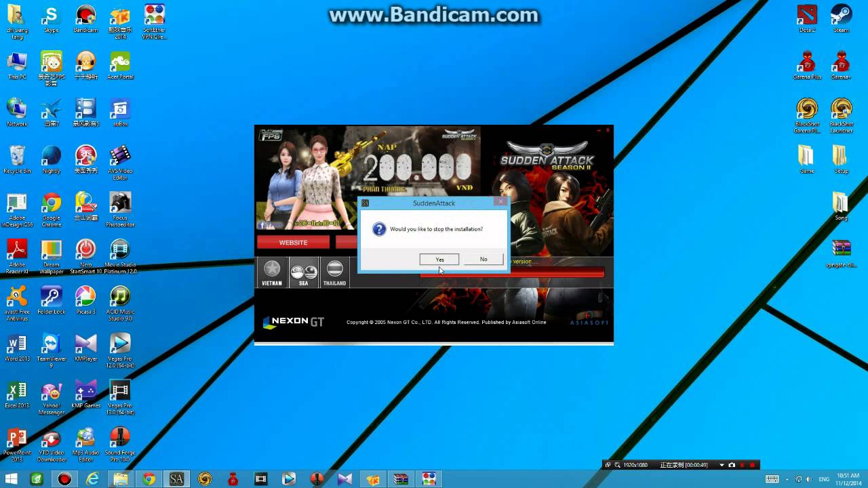Switch to SA SuddenAttack taskbar item
868x488 pixels.
coord(176,479)
